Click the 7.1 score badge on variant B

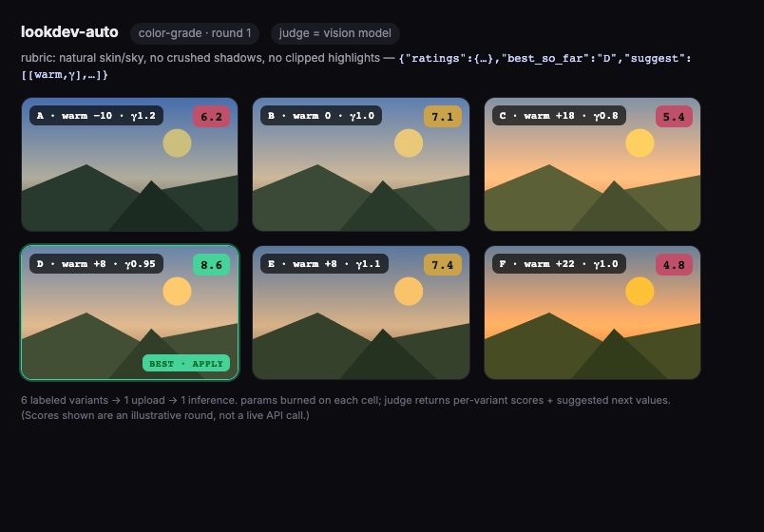[443, 117]
